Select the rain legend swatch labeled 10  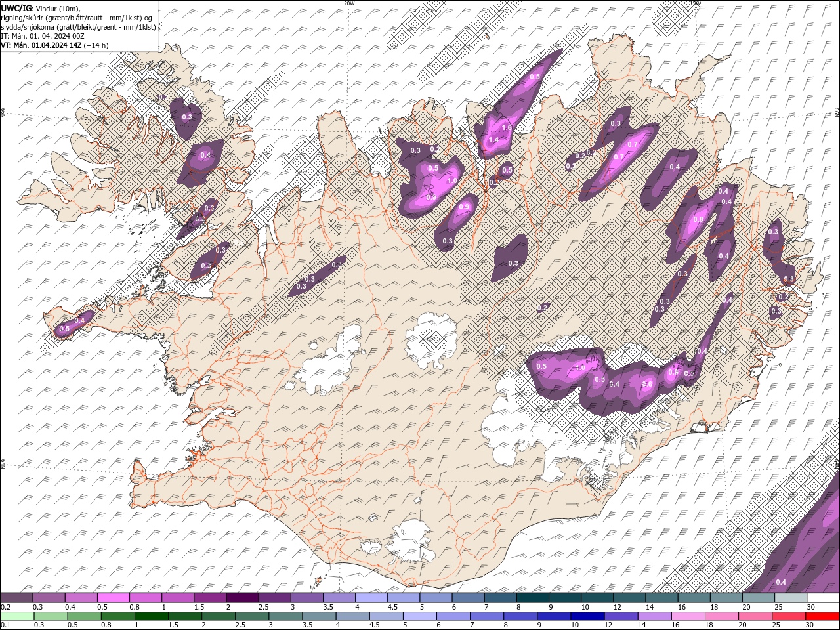coord(587,616)
